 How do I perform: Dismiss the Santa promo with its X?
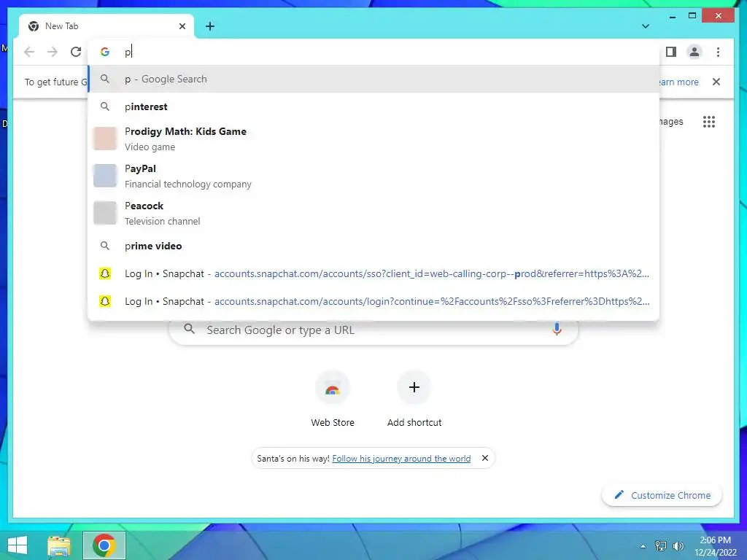[x=485, y=458]
